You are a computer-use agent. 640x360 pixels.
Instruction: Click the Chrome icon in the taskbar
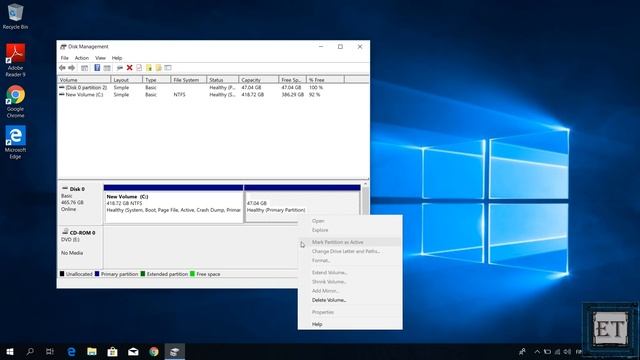154,351
